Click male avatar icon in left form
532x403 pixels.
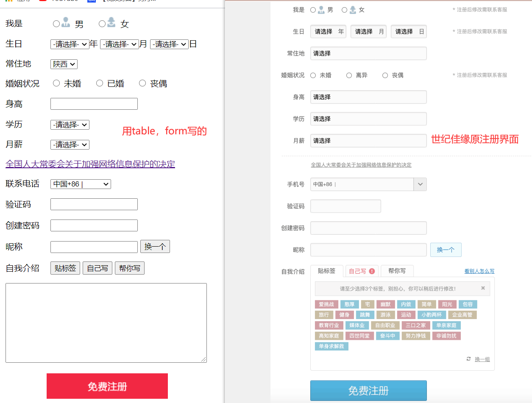pos(66,22)
